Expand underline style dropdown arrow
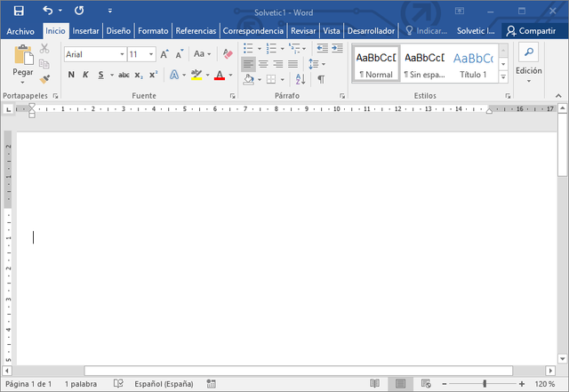The height and width of the screenshot is (392, 569). click(112, 76)
